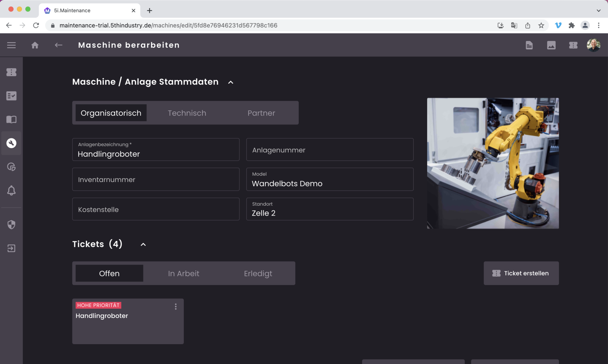Switch to the Technisch tab
This screenshot has height=364, width=608.
click(187, 113)
